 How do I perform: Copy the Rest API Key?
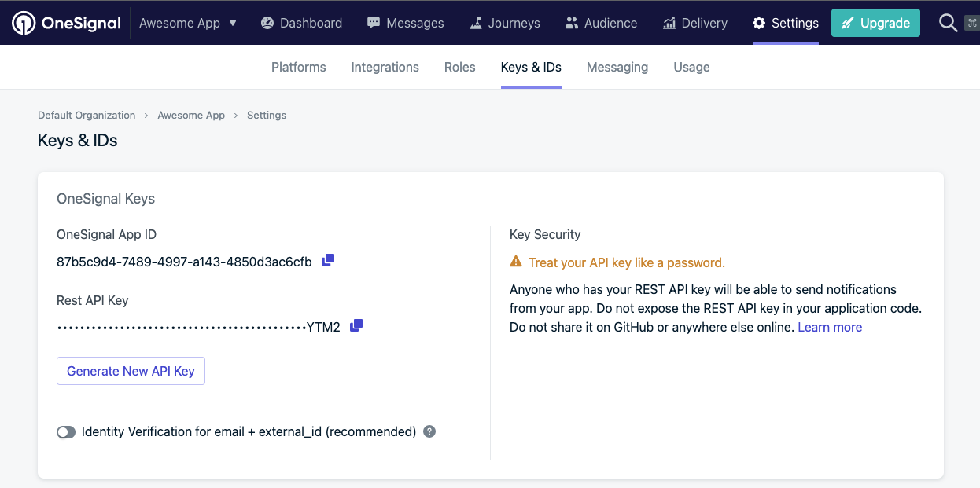point(356,325)
